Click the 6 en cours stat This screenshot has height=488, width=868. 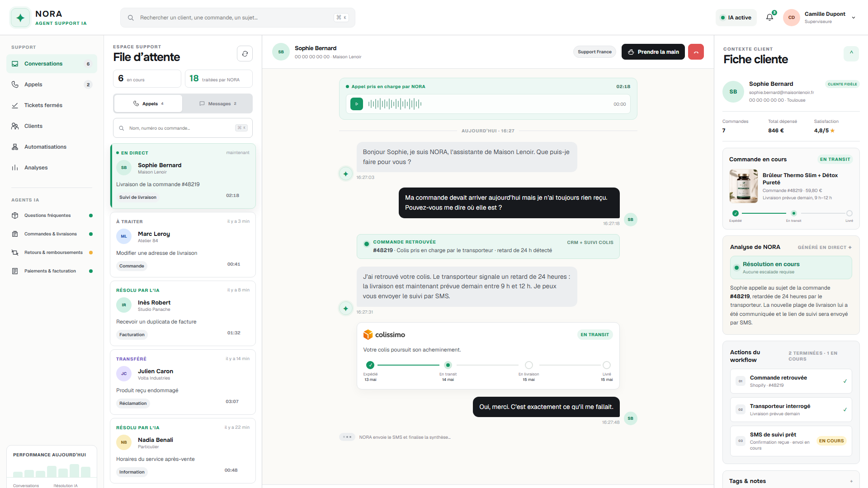pos(147,79)
